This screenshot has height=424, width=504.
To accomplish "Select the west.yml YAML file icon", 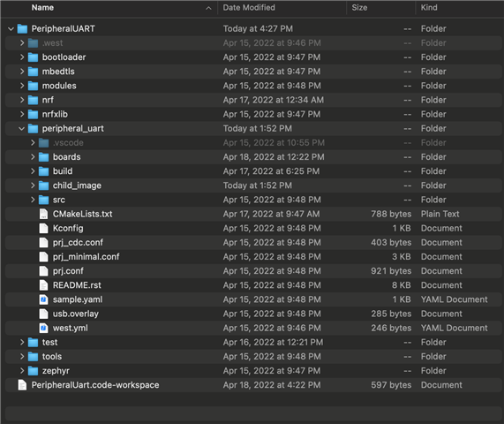I will (43, 328).
